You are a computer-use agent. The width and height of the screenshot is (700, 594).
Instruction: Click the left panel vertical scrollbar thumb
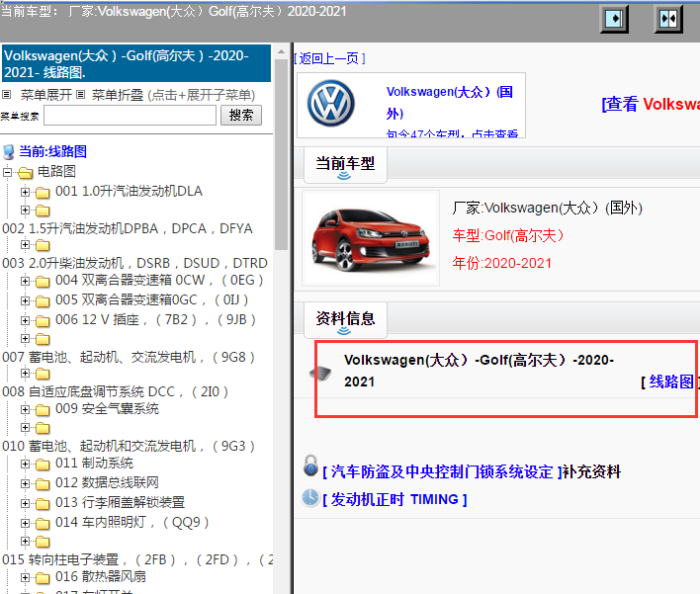(281, 154)
